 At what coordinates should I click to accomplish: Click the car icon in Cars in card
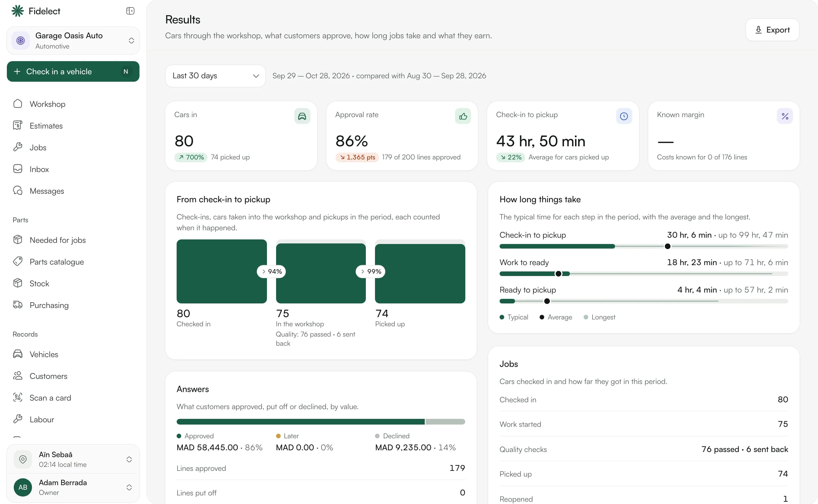click(302, 116)
